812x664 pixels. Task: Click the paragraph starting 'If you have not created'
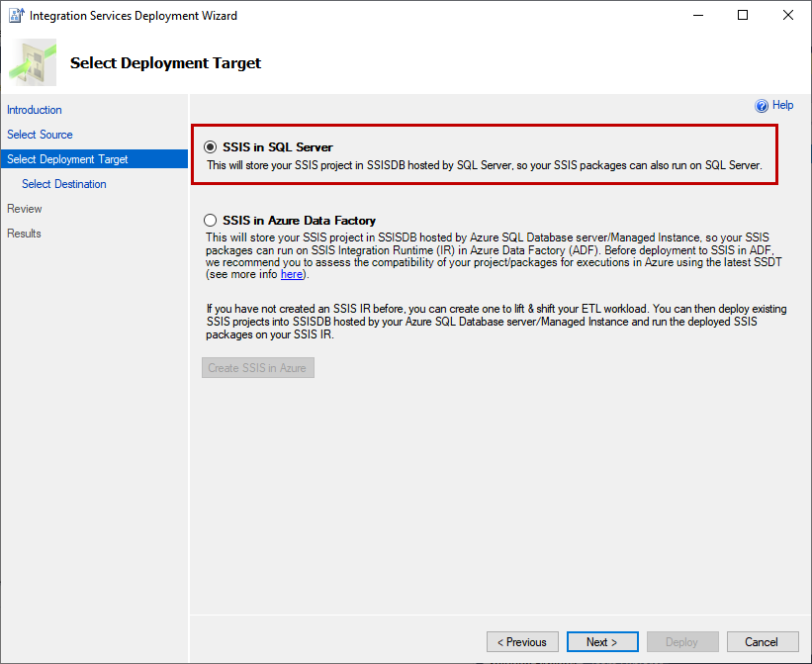(496, 322)
